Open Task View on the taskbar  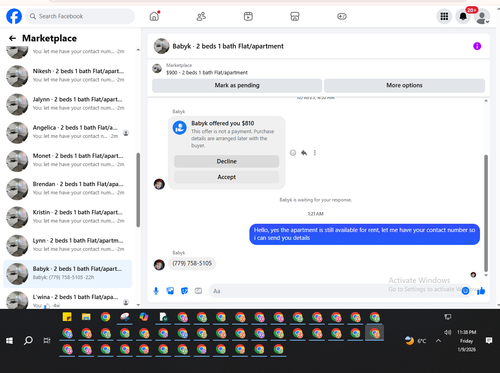pos(47,341)
